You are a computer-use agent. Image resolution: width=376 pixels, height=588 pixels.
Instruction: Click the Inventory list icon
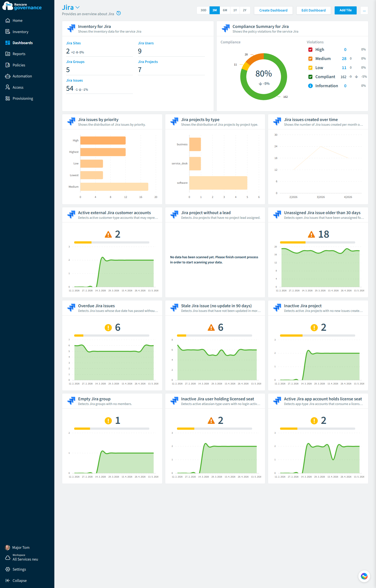tap(8, 32)
